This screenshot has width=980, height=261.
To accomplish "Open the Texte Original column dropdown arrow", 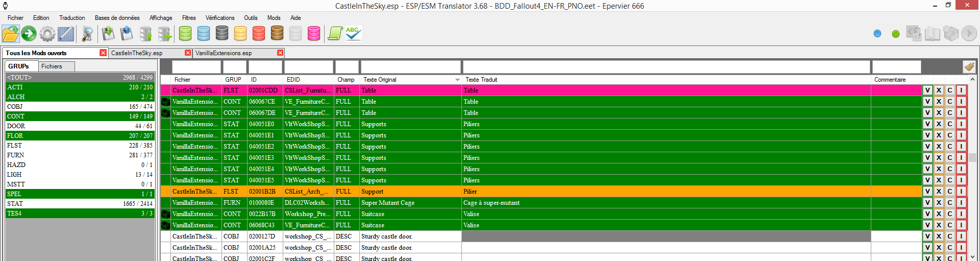I will pos(457,80).
